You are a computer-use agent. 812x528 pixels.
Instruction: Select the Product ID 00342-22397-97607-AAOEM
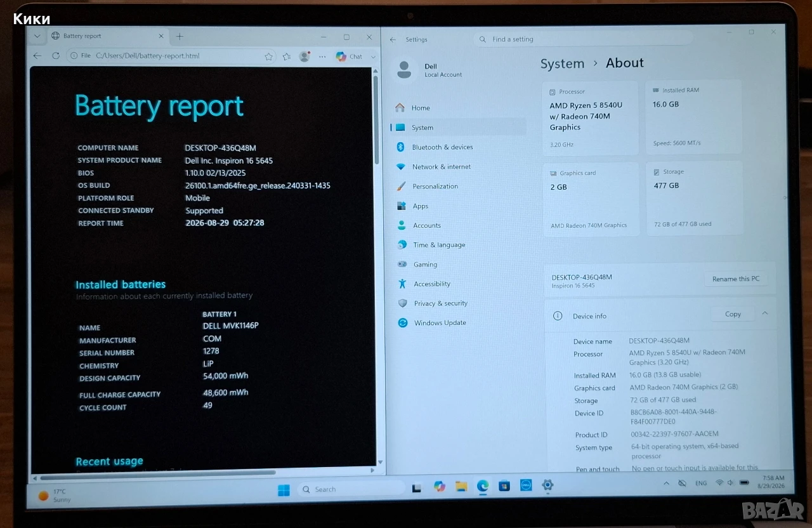[674, 435]
